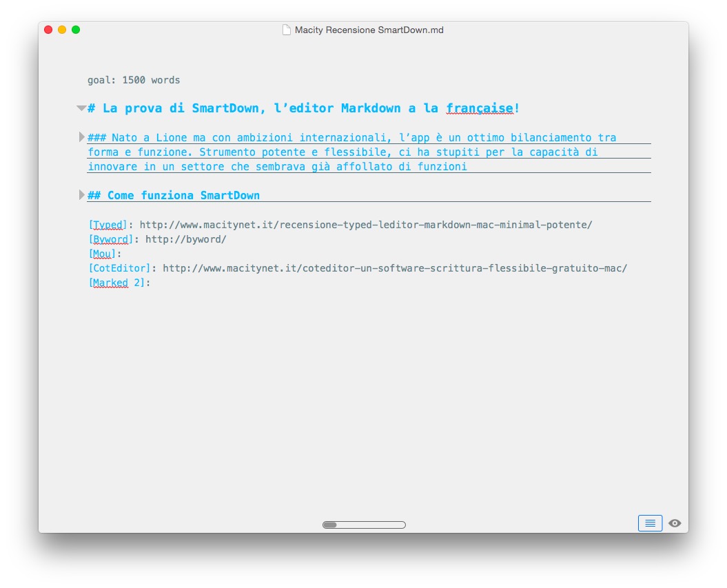Click the word-goal progress bar
The width and height of the screenshot is (727, 588).
pyautogui.click(x=364, y=525)
